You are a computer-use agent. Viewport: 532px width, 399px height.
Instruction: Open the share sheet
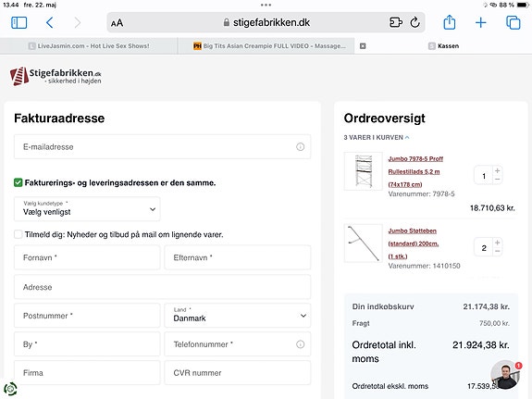coord(450,22)
